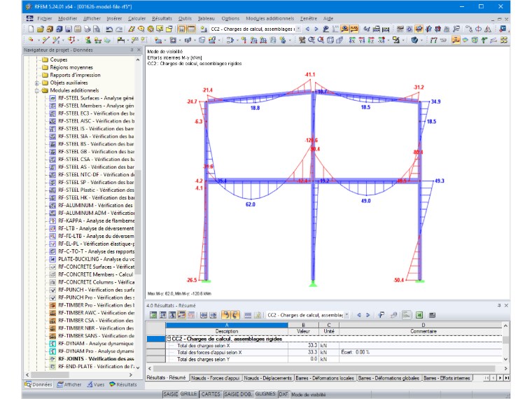Screen dimensions: 532x399
Task: Close the 4.0 Résultats panel
Action: pyautogui.click(x=506, y=305)
